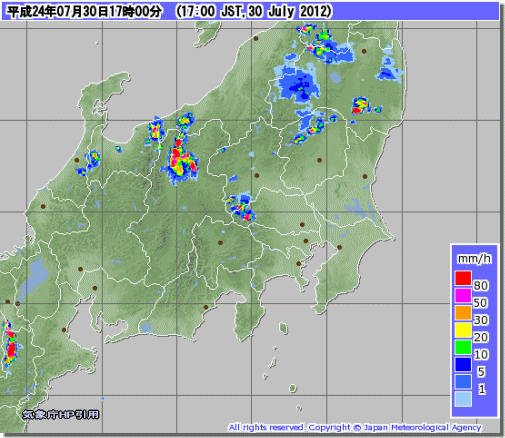Click the magenta 50 mm/h legend swatch
Screen dimensions: 505x438
(463, 295)
